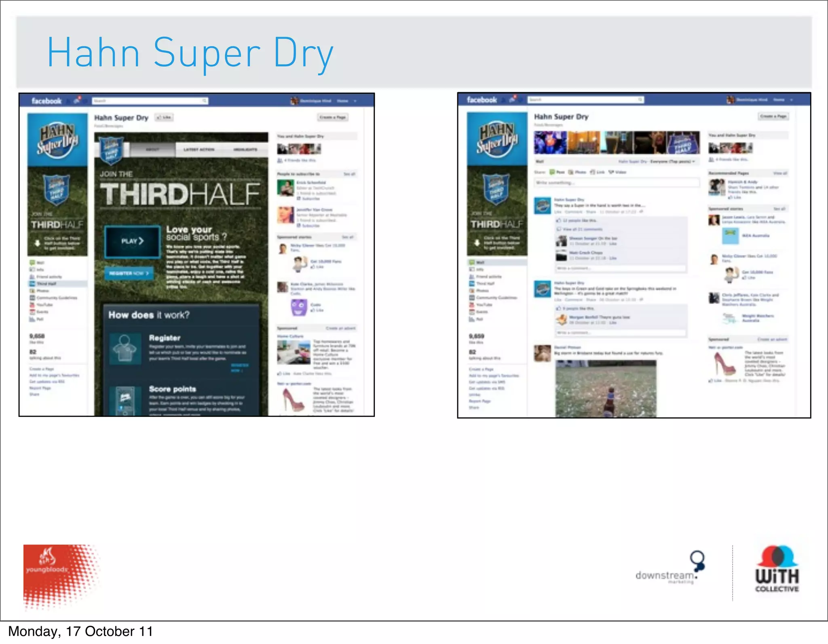Screen dimensions: 828x644
Task: Switch to the HIGHLIGHTS tab
Action: [x=245, y=150]
